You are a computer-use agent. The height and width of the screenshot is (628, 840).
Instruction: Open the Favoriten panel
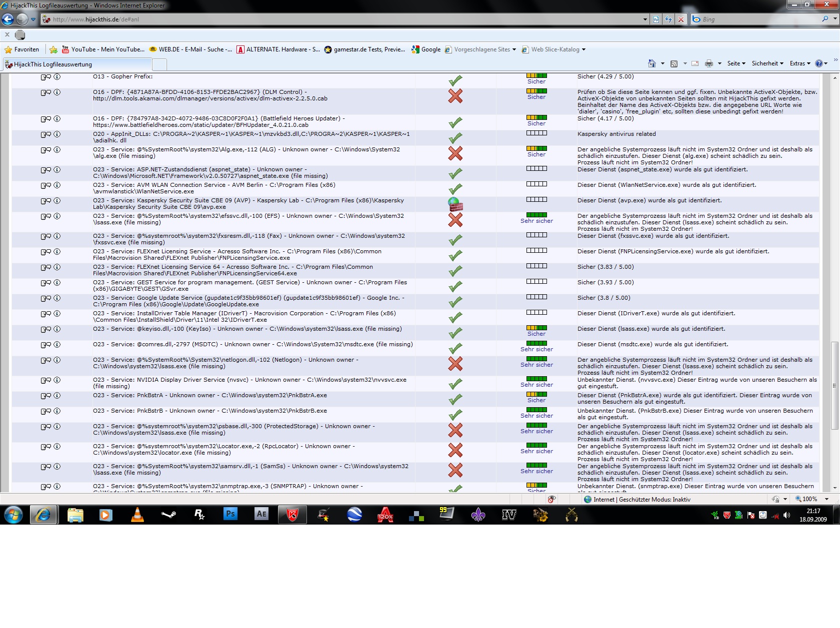[x=22, y=49]
